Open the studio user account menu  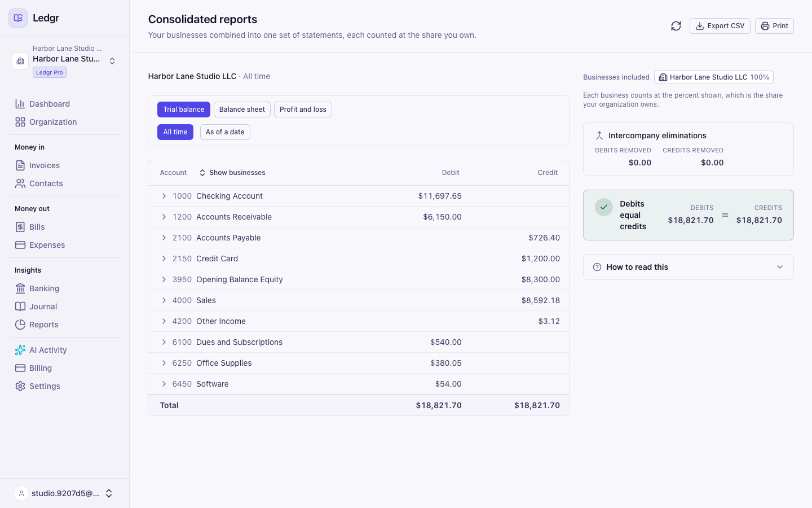(64, 493)
